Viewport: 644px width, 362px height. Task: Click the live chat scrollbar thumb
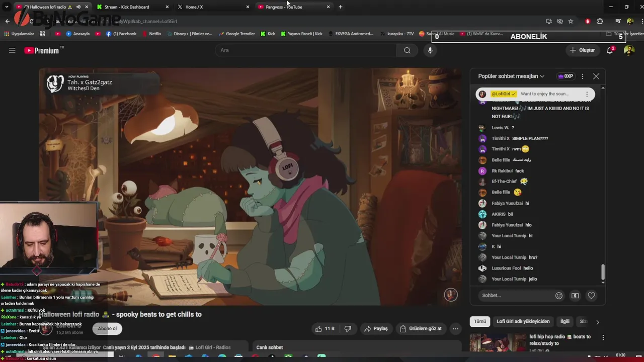click(603, 271)
